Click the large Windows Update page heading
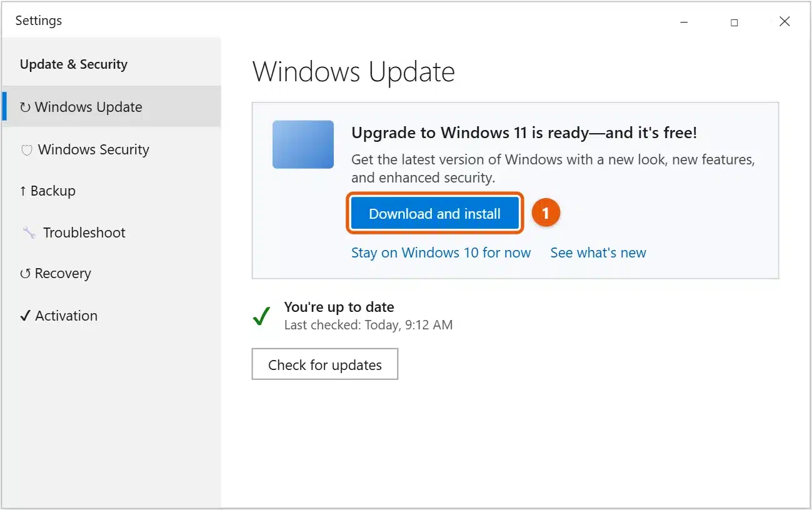The width and height of the screenshot is (812, 510). [354, 72]
